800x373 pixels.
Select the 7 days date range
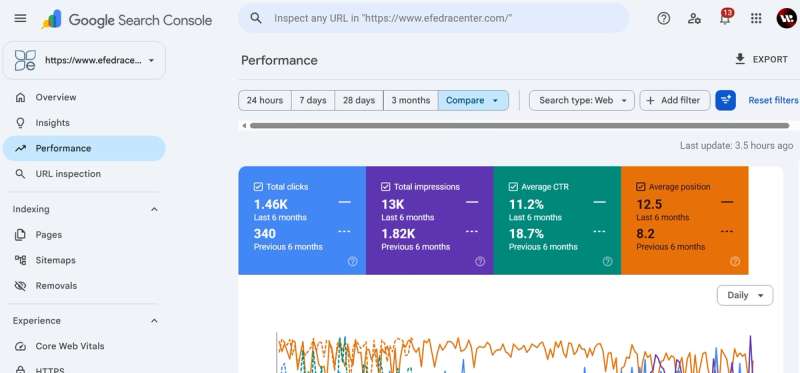[313, 101]
